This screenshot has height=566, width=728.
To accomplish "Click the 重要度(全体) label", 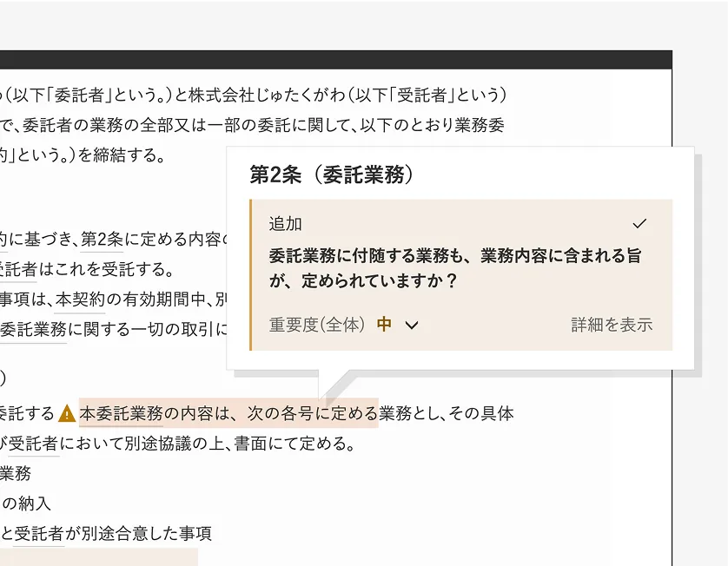I will 316,325.
